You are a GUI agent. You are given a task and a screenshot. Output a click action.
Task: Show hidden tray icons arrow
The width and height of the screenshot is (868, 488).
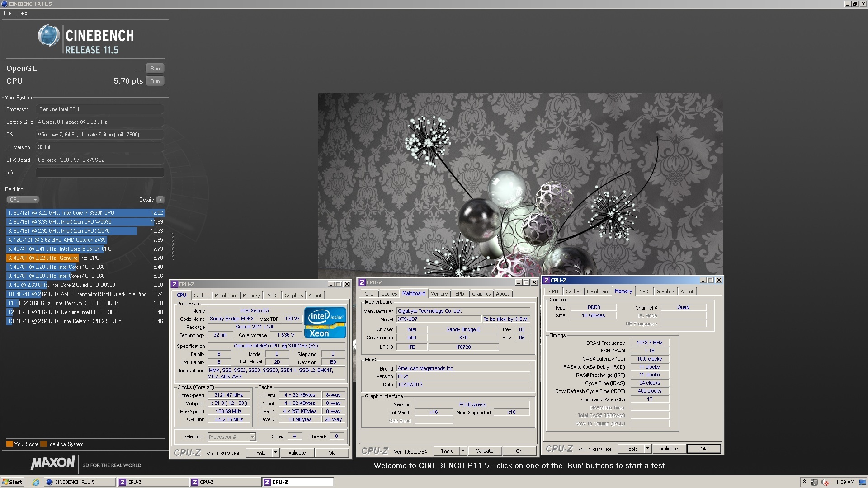click(804, 482)
